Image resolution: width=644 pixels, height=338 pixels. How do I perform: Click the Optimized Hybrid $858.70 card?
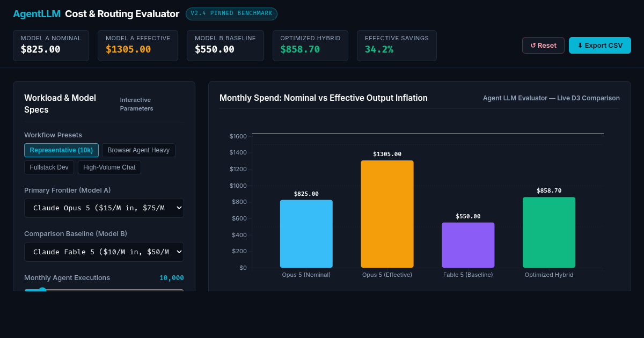tap(310, 45)
